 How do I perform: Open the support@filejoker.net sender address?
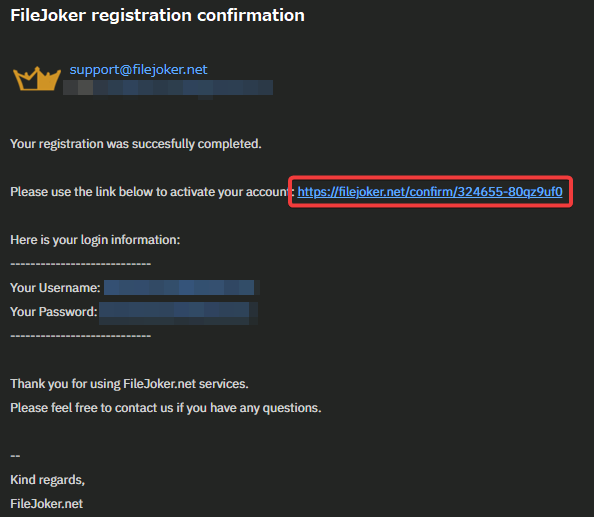point(138,70)
